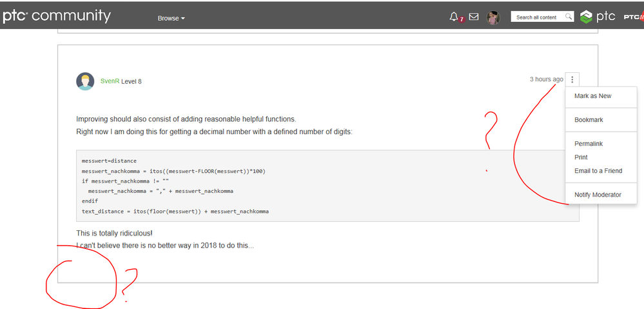Screen dimensions: 644x309
Task: Select 'Email to a Friend' option
Action: pos(598,171)
